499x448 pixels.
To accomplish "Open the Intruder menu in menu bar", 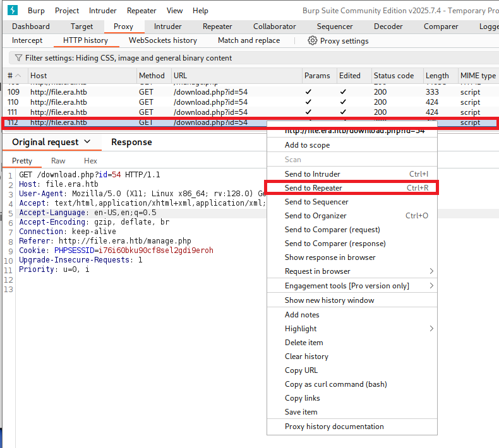I will click(102, 11).
